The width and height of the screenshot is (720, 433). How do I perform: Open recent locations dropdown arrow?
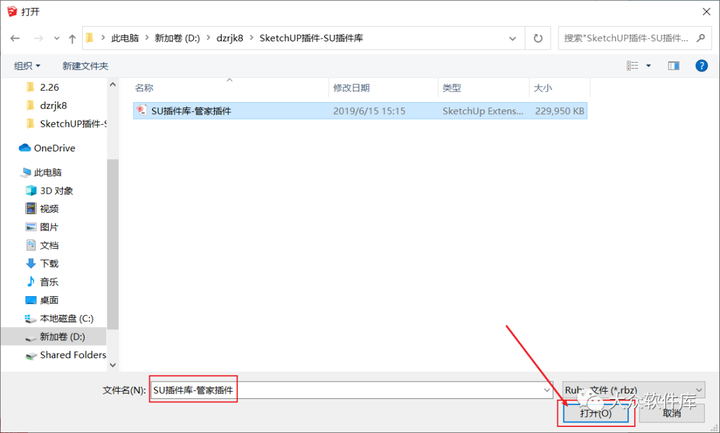[x=56, y=39]
